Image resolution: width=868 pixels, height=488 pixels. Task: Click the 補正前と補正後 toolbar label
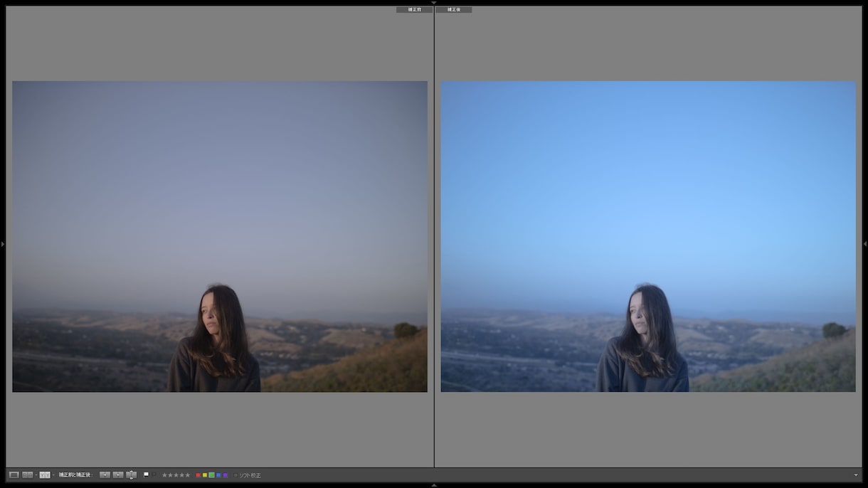(x=76, y=474)
